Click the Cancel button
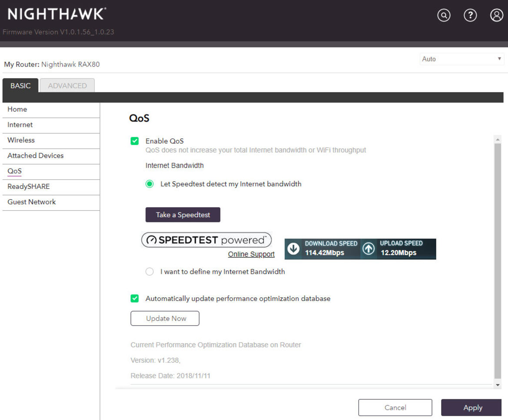Screen dimensions: 508x420 click(395, 407)
